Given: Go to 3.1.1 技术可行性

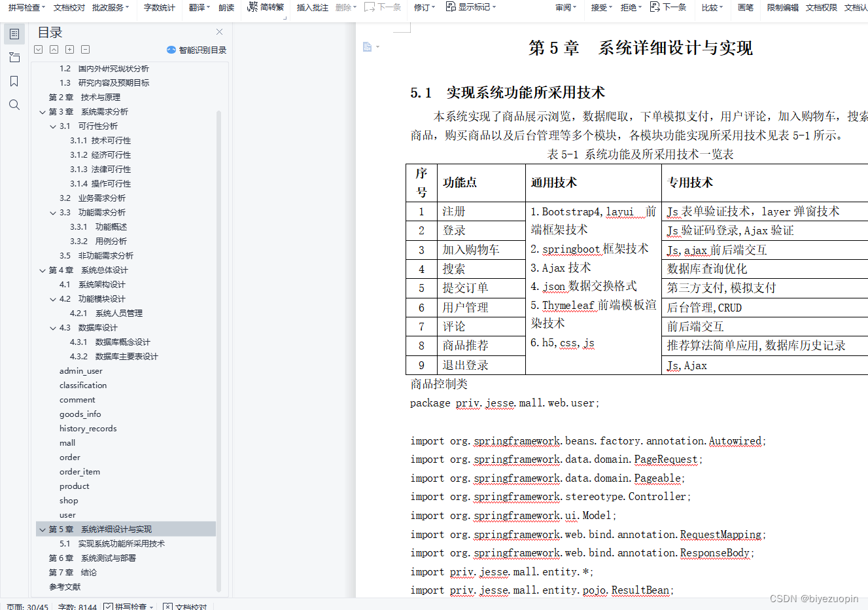Looking at the screenshot, I should click(100, 141).
